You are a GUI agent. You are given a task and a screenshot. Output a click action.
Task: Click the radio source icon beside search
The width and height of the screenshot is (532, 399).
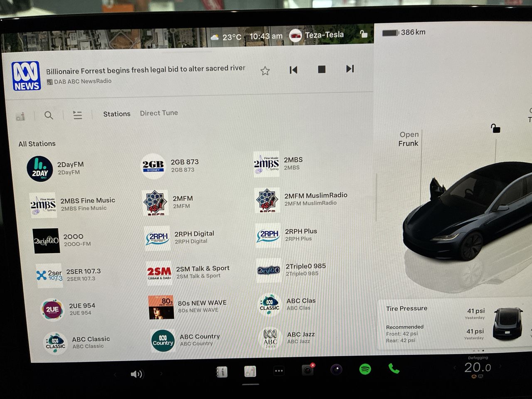pos(20,116)
